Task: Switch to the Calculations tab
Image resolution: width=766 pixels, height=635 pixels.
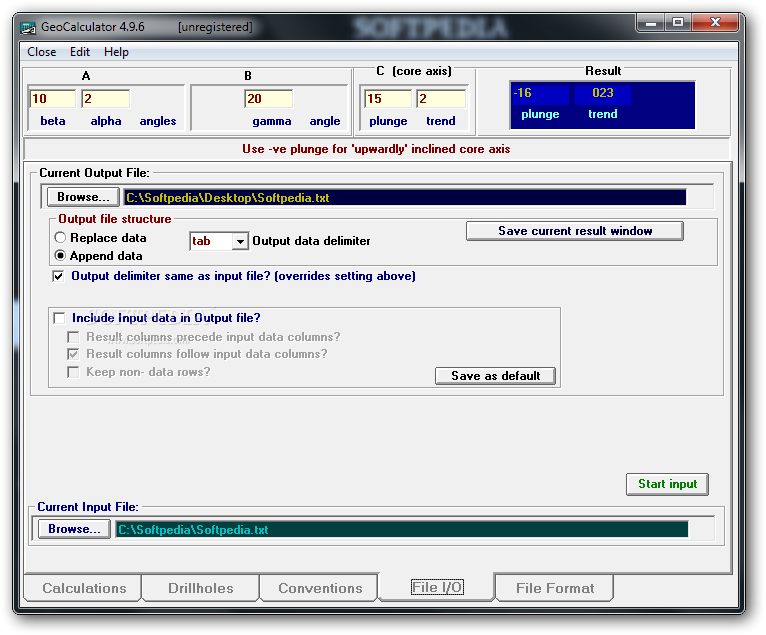Action: tap(84, 588)
